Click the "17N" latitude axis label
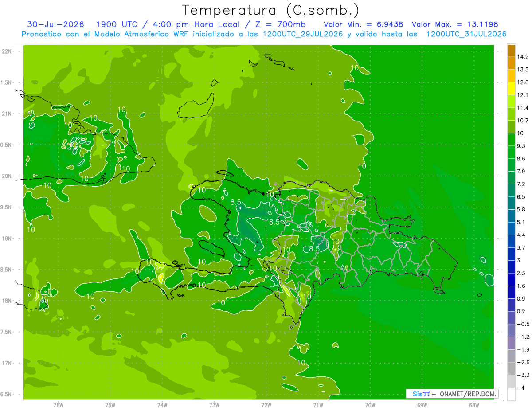 pyautogui.click(x=7, y=363)
